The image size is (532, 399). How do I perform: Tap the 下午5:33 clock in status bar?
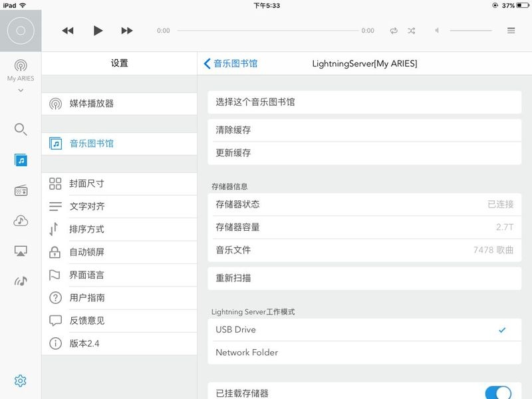(x=267, y=5)
